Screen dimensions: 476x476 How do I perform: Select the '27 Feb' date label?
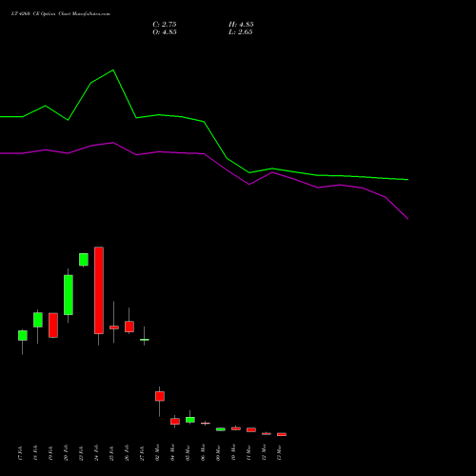point(142,453)
